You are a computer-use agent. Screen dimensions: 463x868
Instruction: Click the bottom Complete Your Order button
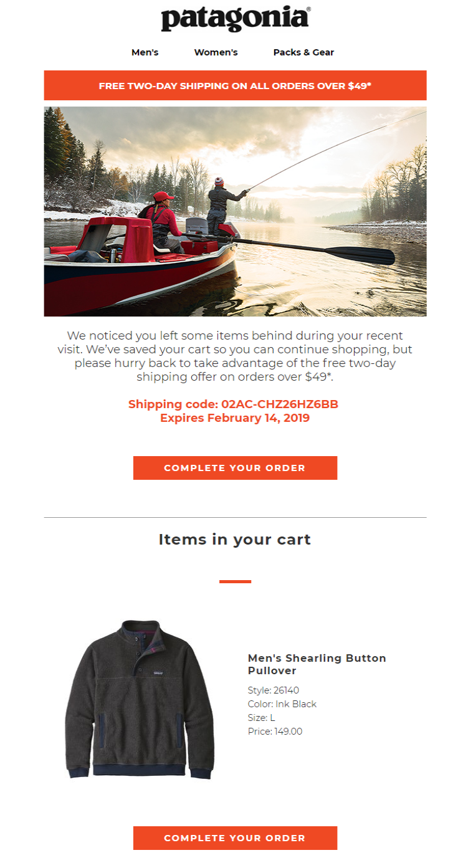234,838
